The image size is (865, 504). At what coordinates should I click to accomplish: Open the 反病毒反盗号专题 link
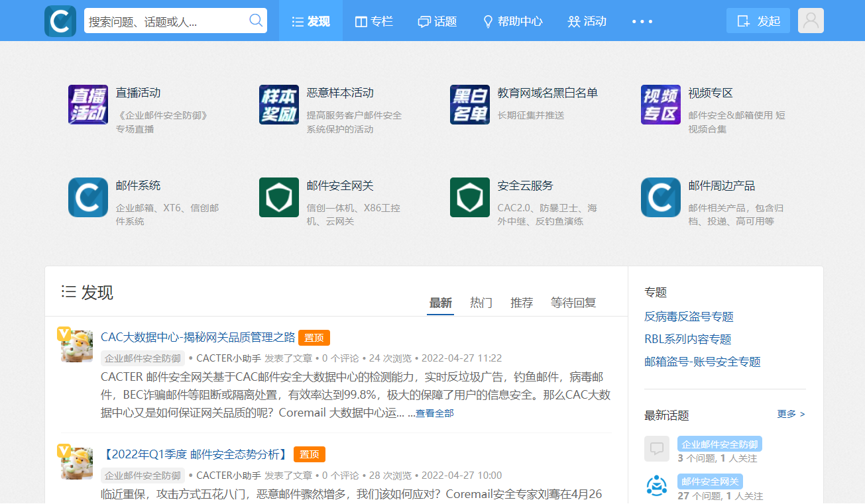(689, 317)
